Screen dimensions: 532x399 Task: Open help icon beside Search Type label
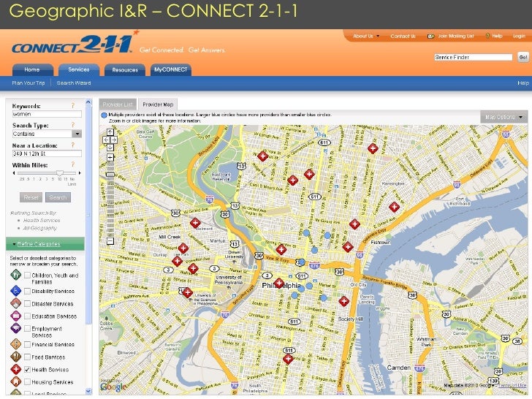click(72, 125)
